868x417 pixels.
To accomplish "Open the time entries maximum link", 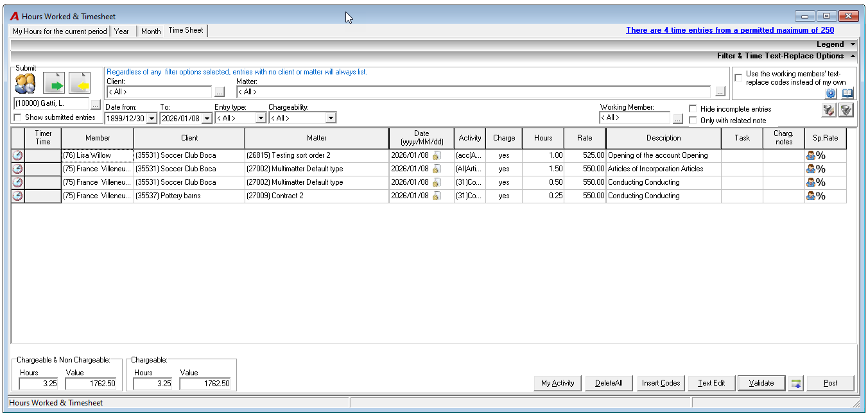I will point(730,30).
